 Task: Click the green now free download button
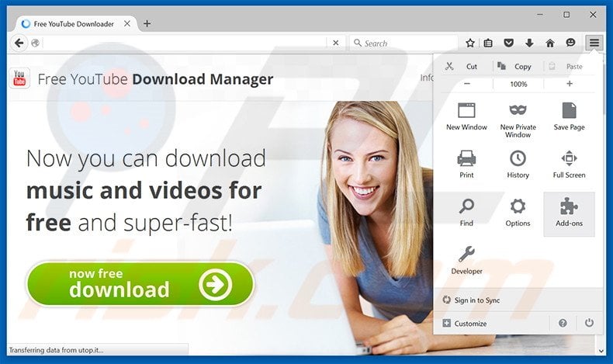[x=140, y=284]
